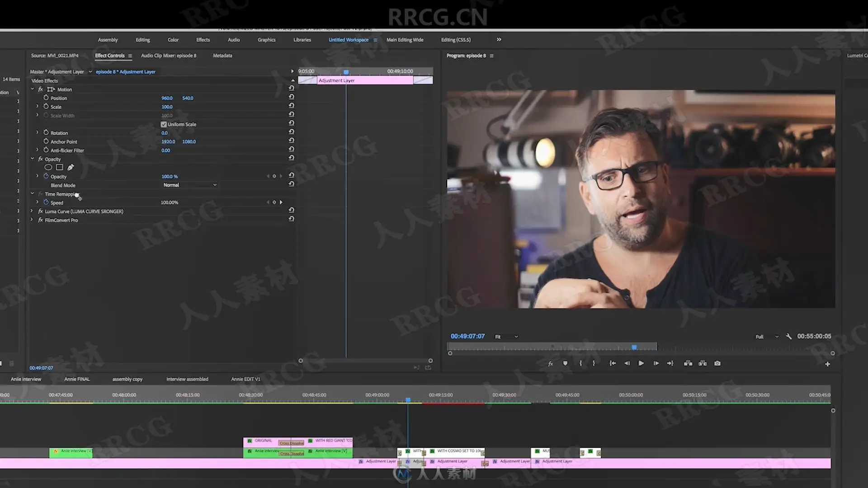Open the Audio Clip Mixer tab
The height and width of the screenshot is (488, 868).
[168, 56]
